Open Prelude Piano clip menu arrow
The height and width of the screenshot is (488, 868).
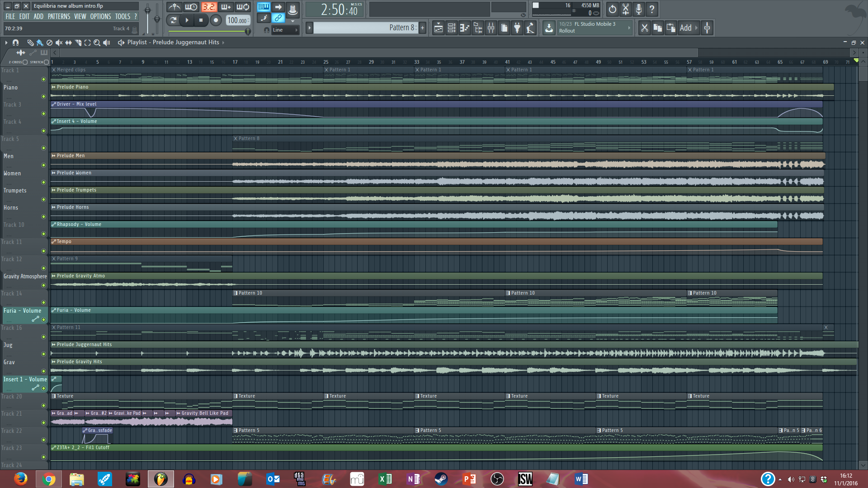[53, 87]
